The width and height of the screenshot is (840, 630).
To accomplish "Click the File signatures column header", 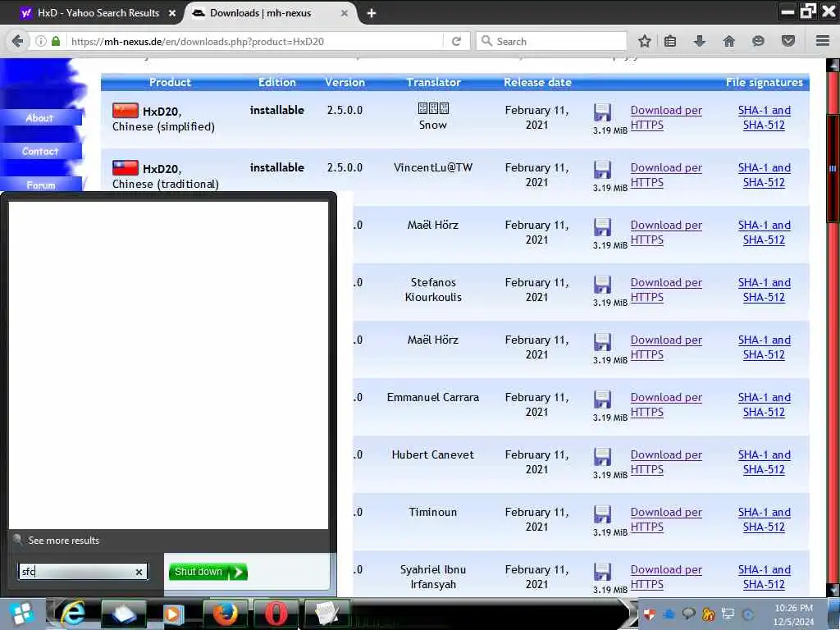I will click(x=764, y=82).
